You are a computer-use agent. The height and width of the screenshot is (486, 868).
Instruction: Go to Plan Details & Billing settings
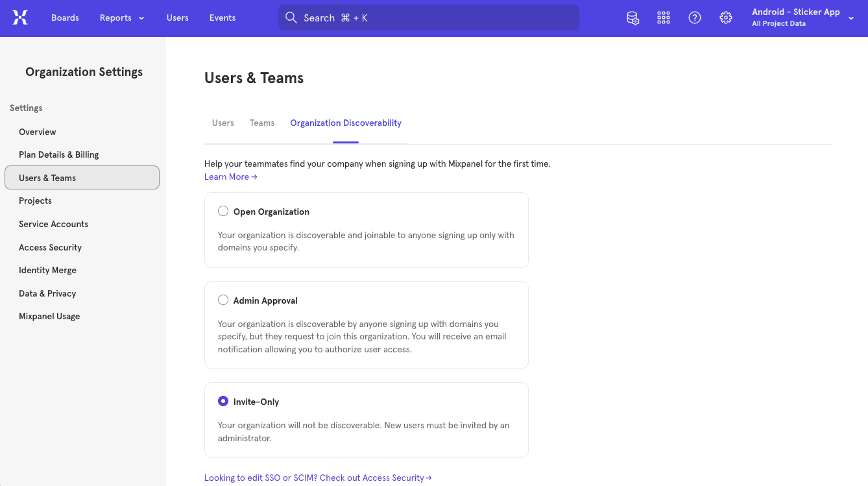point(59,154)
